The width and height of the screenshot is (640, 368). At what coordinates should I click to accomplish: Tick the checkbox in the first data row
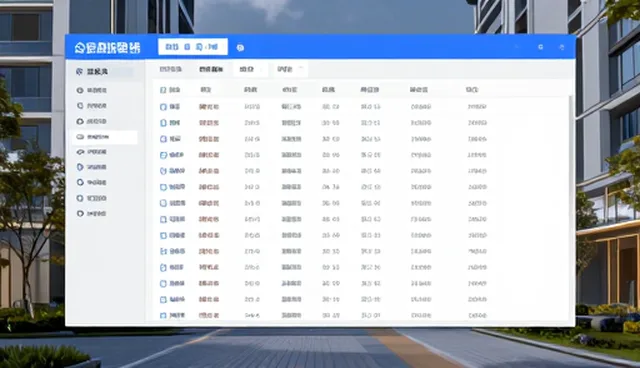pos(163,107)
